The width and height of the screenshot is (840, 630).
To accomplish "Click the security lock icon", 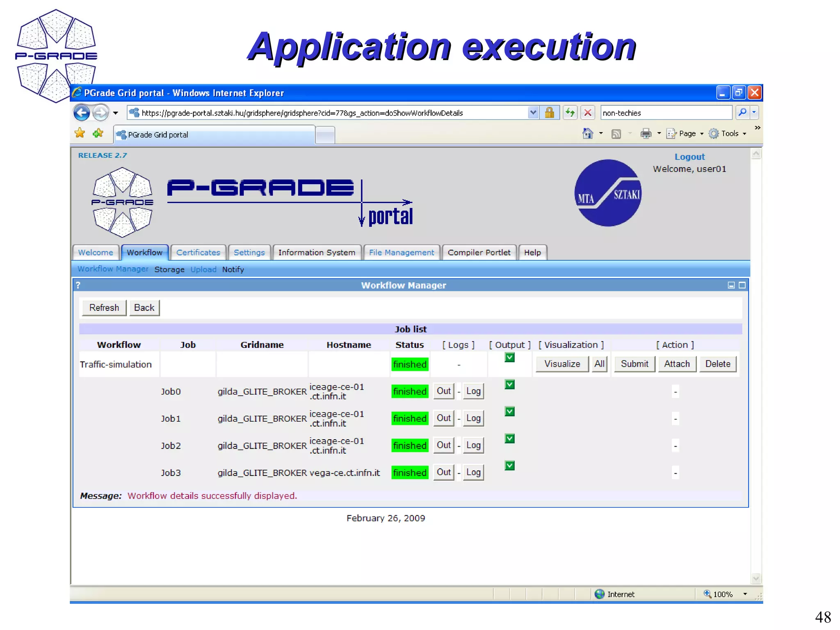I will pyautogui.click(x=550, y=112).
